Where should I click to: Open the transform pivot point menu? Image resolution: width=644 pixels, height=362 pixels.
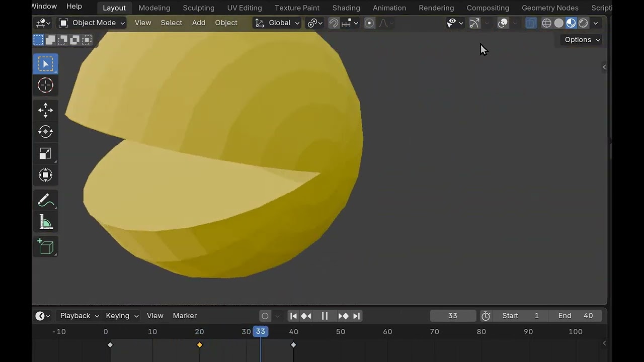click(x=315, y=23)
